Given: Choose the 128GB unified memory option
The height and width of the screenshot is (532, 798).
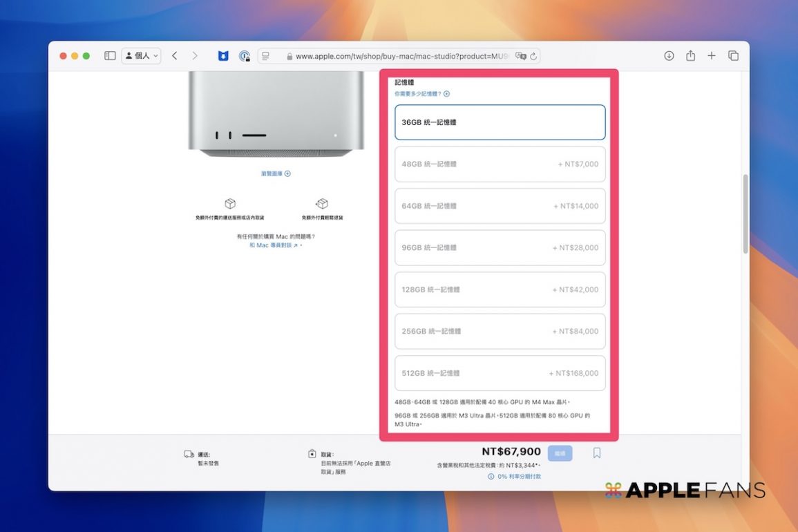Looking at the screenshot, I should click(500, 289).
